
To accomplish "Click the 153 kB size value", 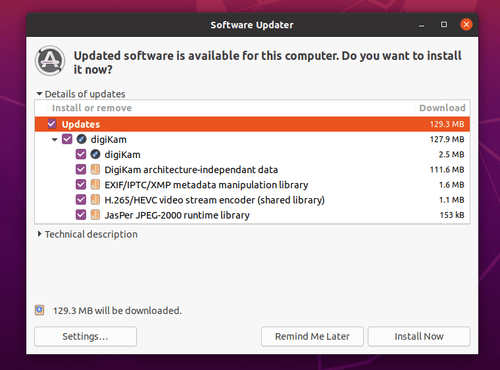I will [452, 215].
